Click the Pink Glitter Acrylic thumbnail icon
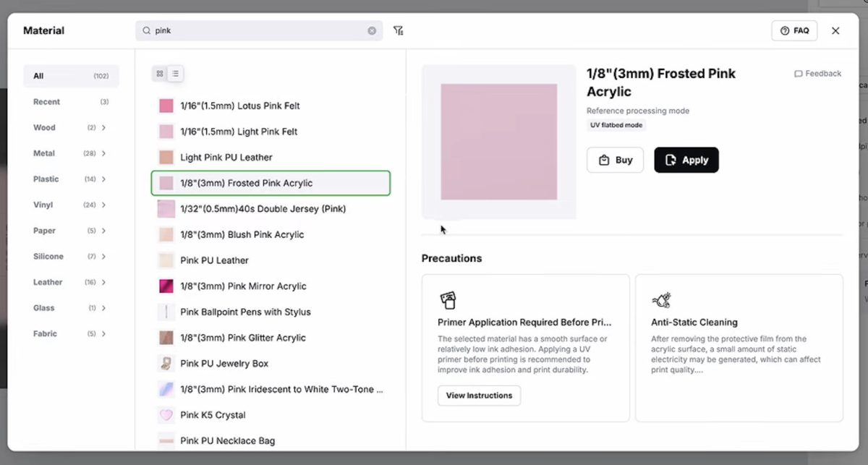Viewport: 868px width, 465px height. (x=166, y=338)
